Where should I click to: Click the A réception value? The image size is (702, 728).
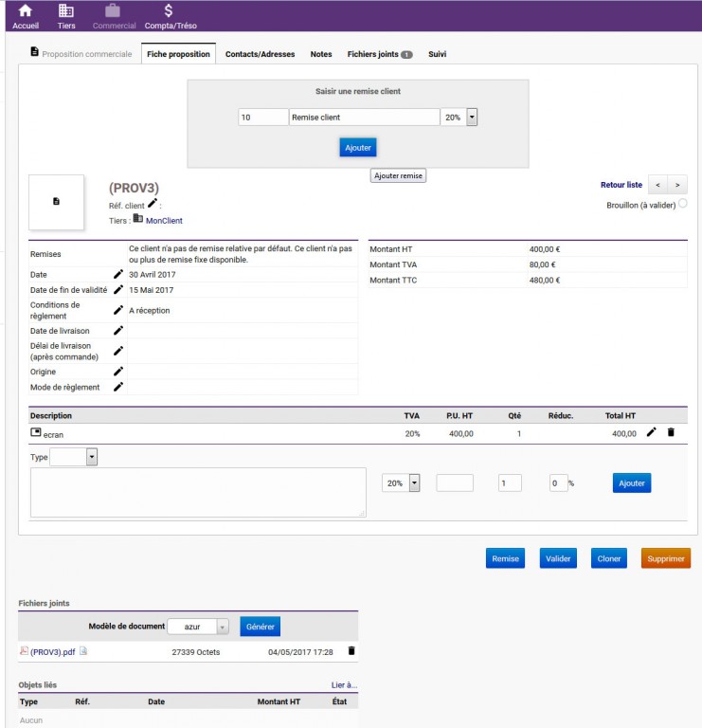(x=150, y=310)
